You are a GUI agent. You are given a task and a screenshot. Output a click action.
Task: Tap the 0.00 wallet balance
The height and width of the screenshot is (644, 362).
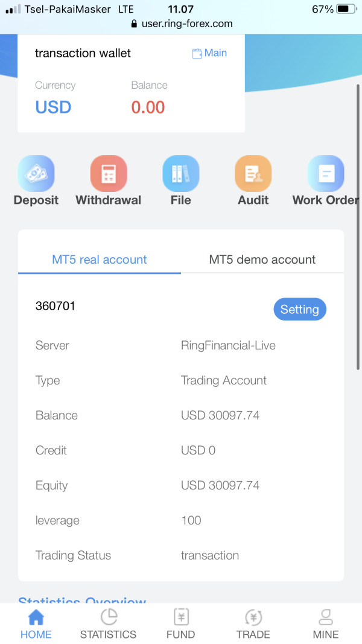point(148,107)
